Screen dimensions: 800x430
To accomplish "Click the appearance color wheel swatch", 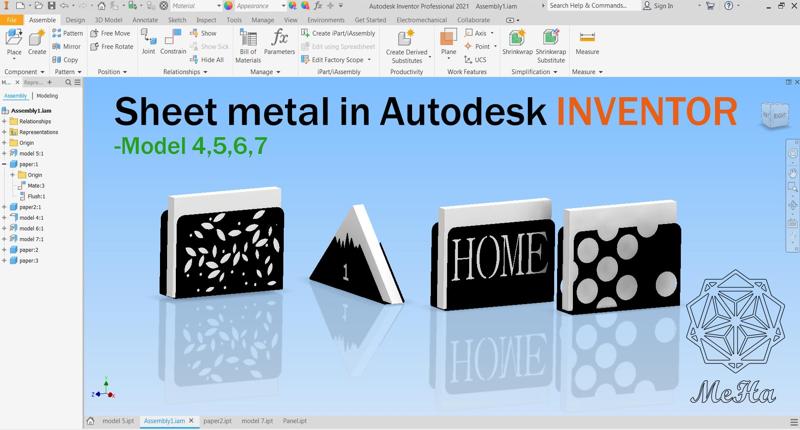I will click(229, 6).
